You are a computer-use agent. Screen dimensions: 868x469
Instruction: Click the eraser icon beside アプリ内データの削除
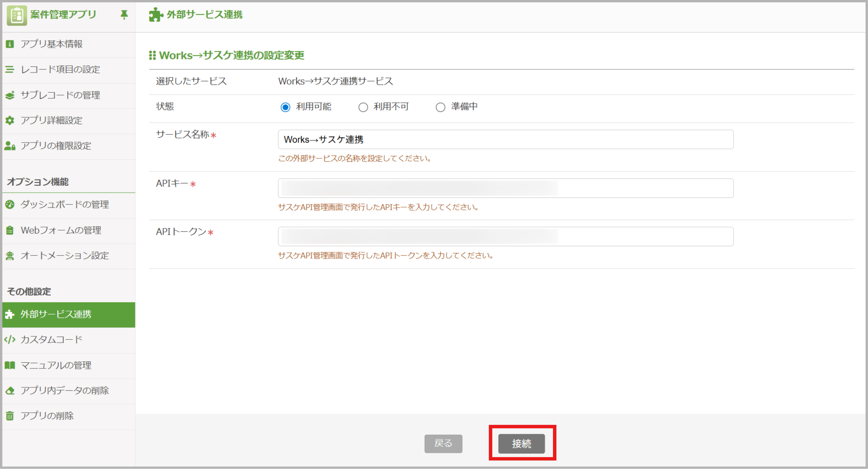point(10,391)
